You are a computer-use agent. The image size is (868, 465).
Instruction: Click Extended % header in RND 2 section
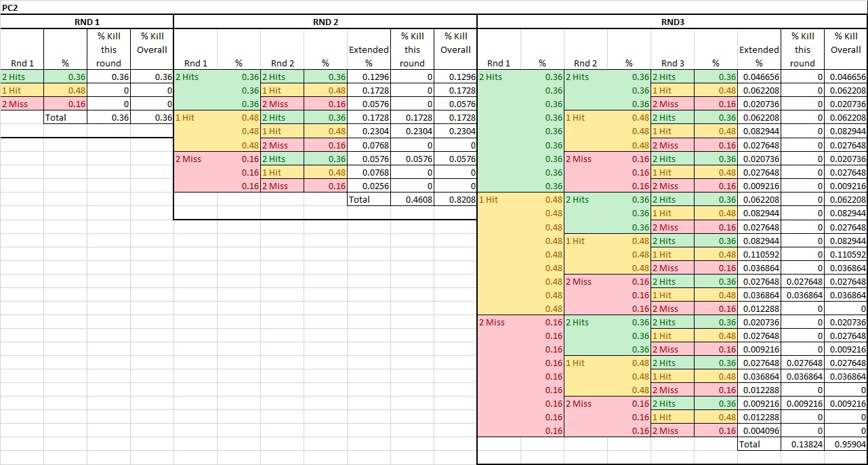(x=369, y=56)
